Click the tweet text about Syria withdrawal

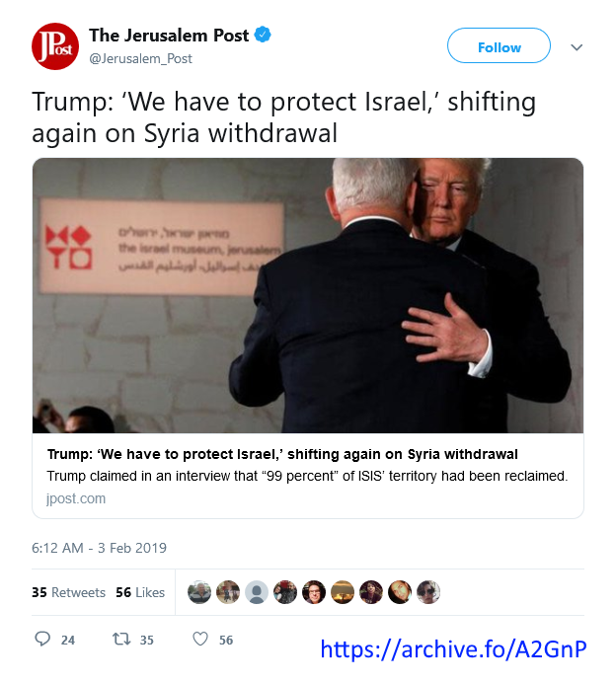pos(284,116)
